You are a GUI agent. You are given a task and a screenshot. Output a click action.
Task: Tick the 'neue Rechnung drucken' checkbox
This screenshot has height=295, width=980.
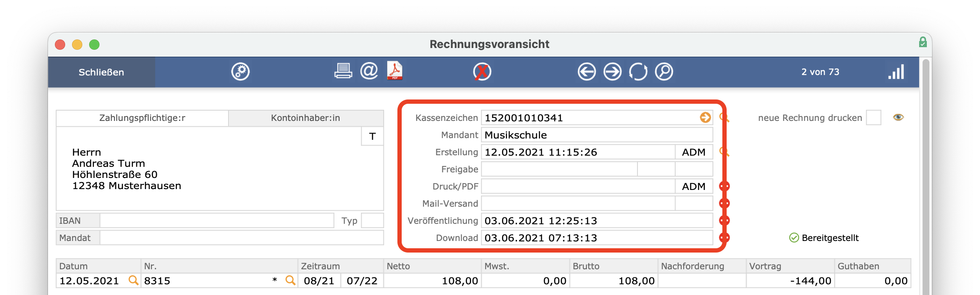[x=873, y=117]
